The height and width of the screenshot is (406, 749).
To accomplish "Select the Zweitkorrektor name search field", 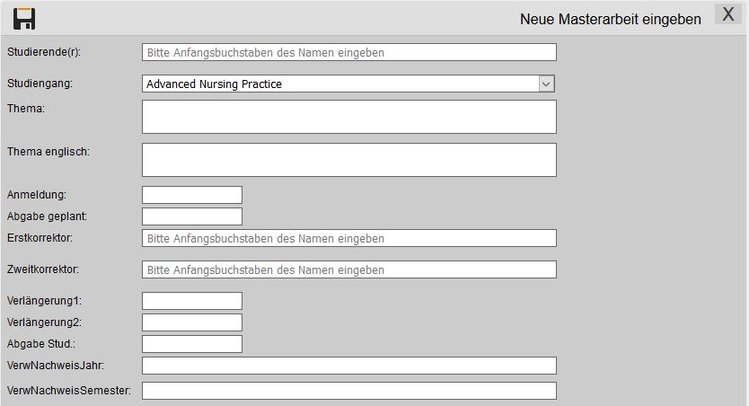I will [x=349, y=270].
